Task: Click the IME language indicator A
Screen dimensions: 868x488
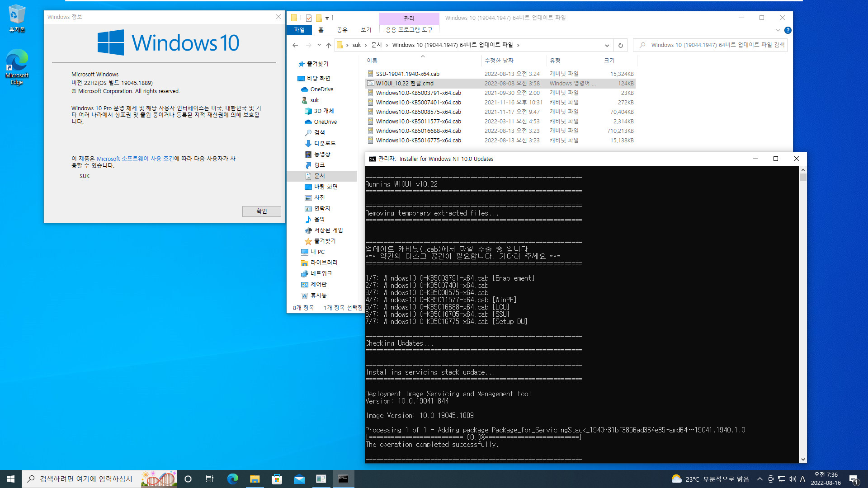Action: click(x=802, y=479)
